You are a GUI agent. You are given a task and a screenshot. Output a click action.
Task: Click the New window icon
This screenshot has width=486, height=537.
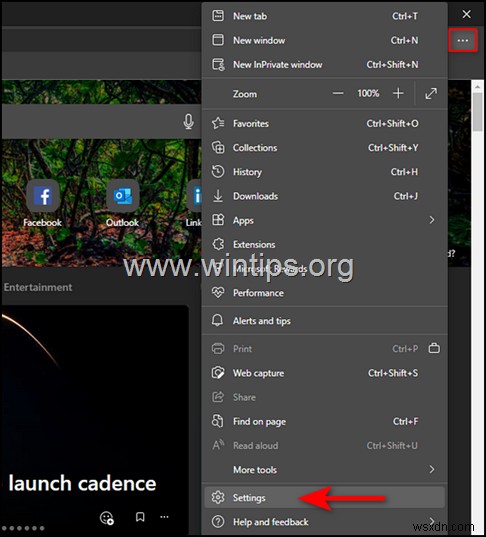[x=218, y=40]
